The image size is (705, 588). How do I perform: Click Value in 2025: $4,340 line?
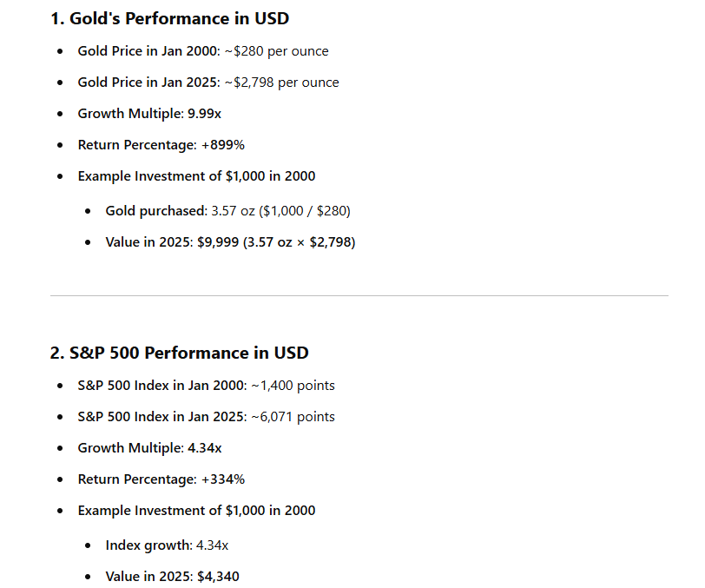pos(172,577)
